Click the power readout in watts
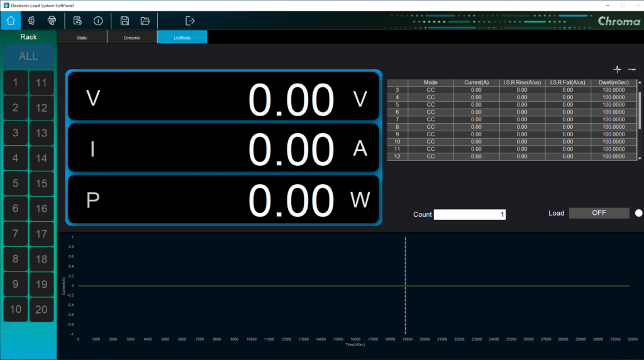Screen dimensions: 644x360 [223, 200]
